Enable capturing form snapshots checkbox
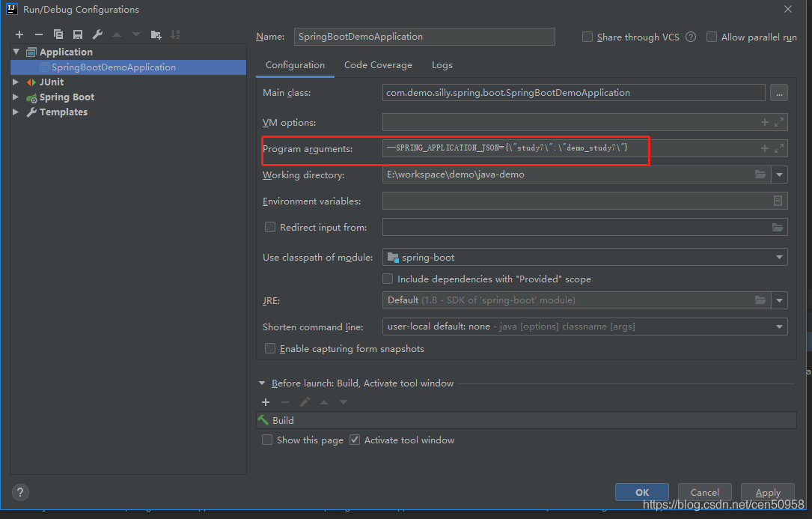This screenshot has height=519, width=812. click(x=270, y=348)
